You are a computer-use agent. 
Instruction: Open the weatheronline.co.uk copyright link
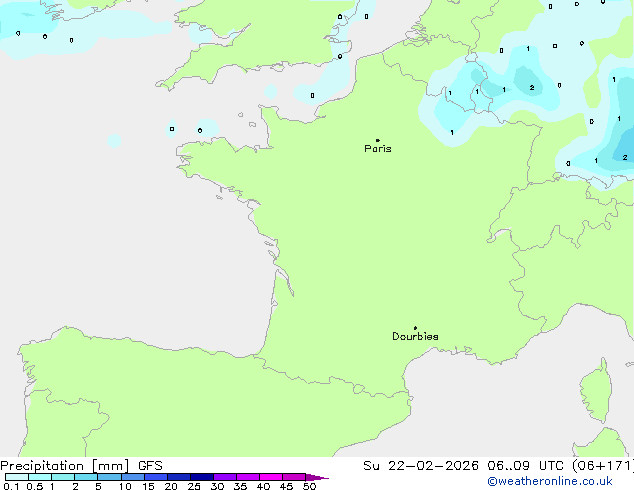click(x=550, y=481)
